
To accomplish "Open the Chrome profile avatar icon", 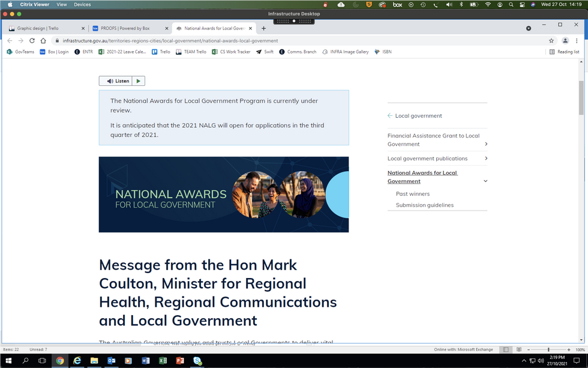I will (x=565, y=40).
